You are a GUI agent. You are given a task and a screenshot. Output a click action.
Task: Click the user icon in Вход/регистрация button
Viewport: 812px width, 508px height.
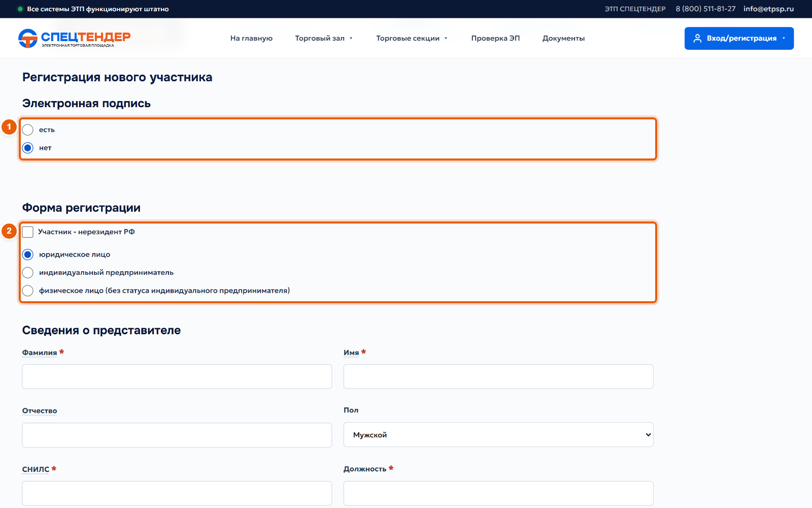pos(697,39)
